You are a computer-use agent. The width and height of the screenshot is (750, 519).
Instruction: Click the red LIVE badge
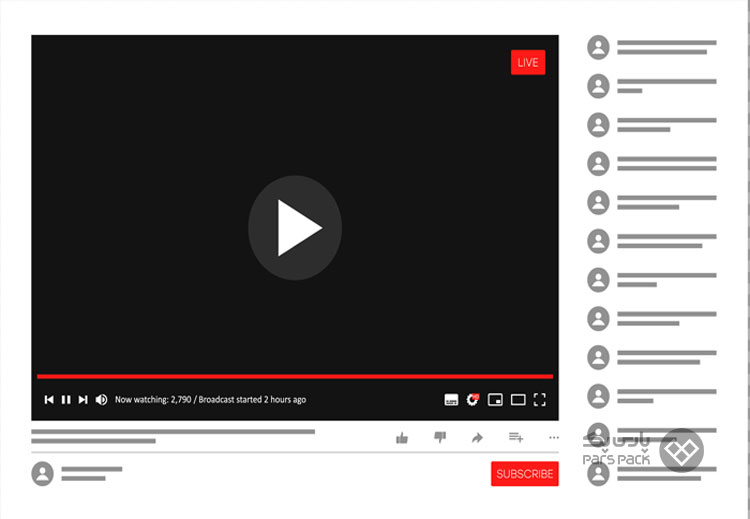click(528, 62)
